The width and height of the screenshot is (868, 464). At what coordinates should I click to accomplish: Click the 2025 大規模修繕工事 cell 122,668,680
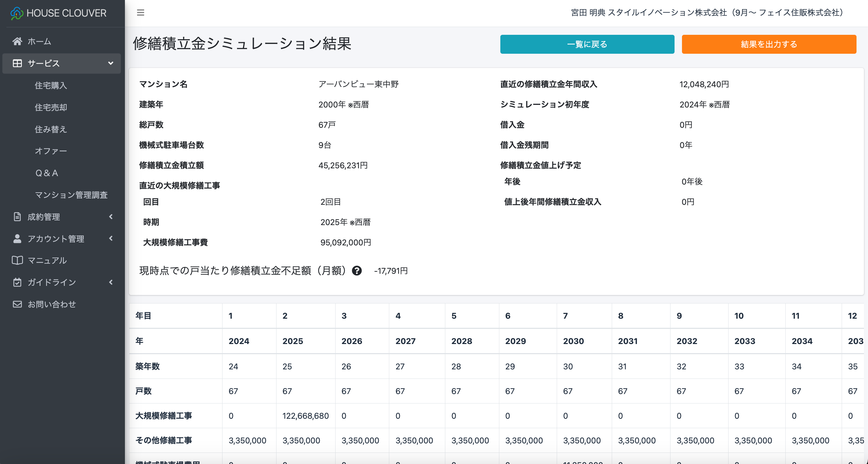click(305, 416)
